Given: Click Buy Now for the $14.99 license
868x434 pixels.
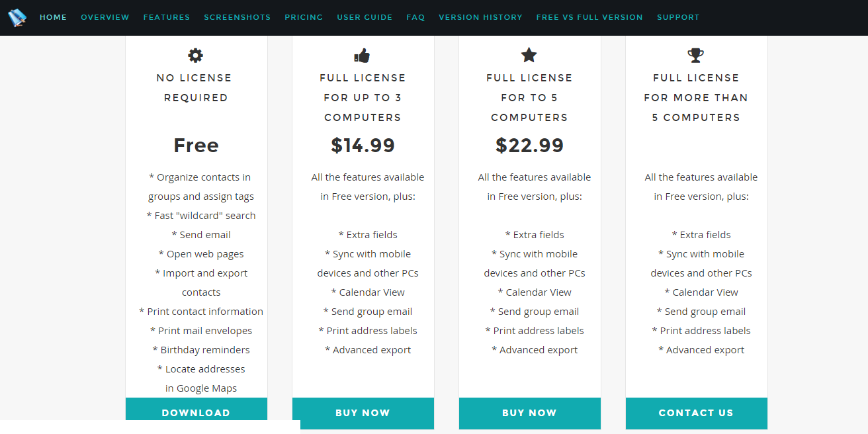Looking at the screenshot, I should 363,413.
